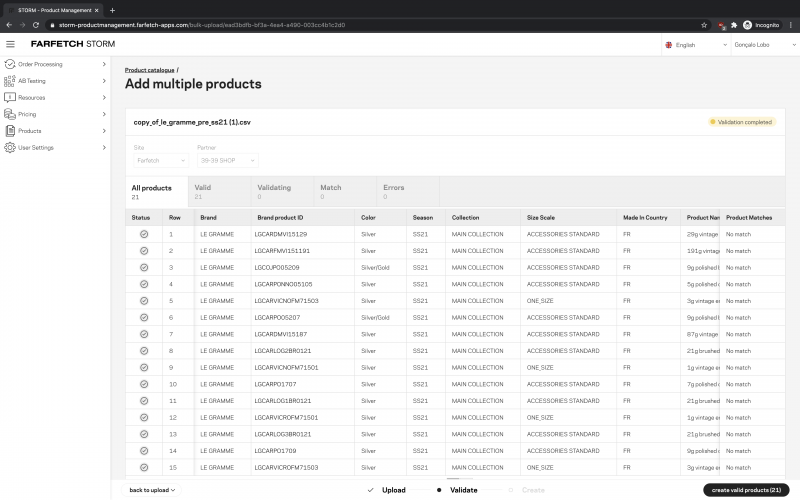
Task: Click the Product catalogue breadcrumb link
Action: tap(149, 70)
